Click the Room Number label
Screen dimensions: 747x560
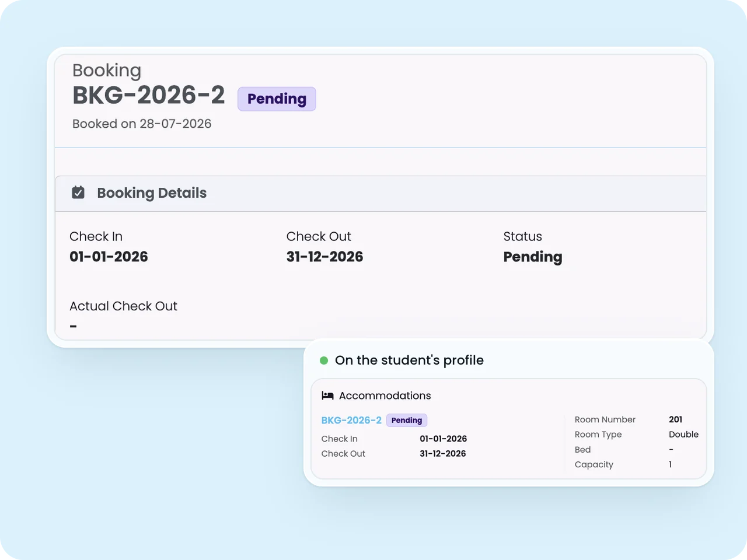click(605, 419)
